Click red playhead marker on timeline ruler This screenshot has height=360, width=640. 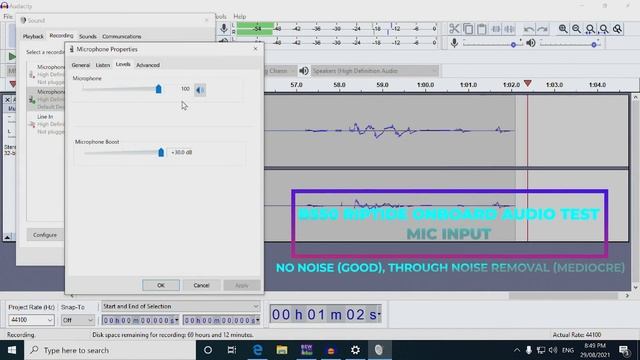pos(527,83)
